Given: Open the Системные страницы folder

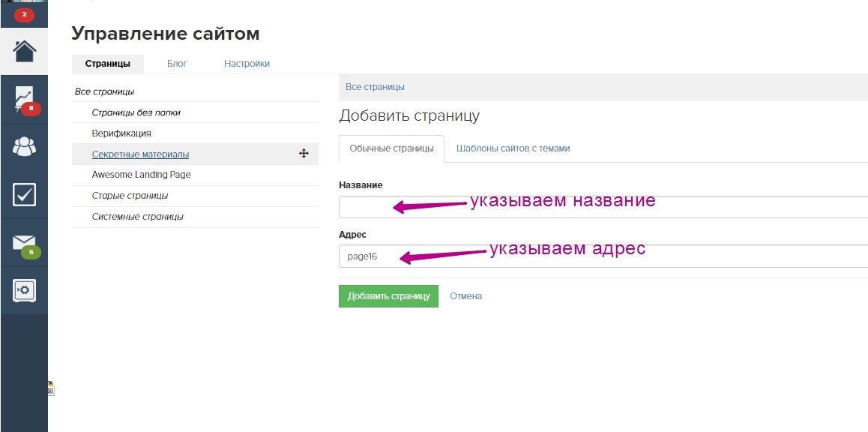Looking at the screenshot, I should click(x=137, y=217).
